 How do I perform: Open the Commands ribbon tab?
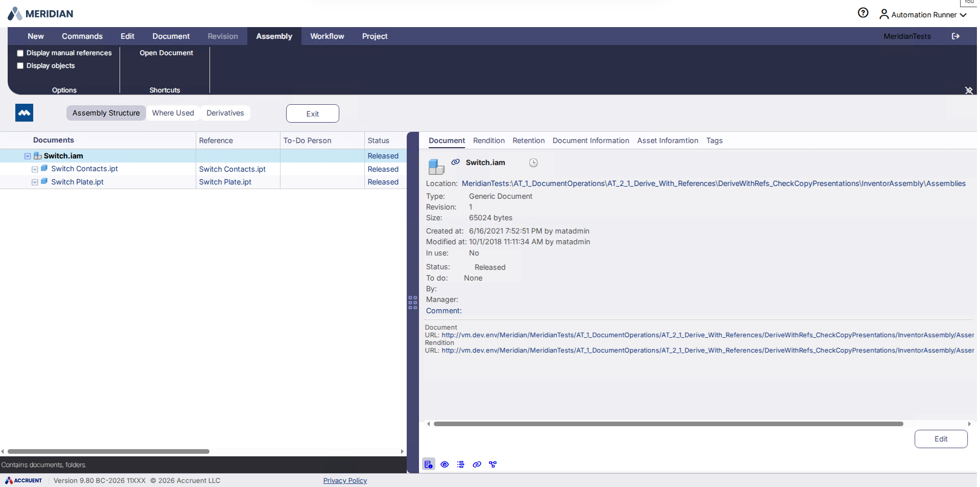pos(82,36)
